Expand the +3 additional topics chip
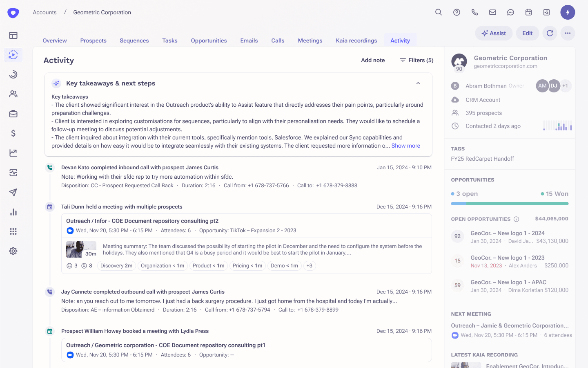The height and width of the screenshot is (368, 588). pos(309,266)
